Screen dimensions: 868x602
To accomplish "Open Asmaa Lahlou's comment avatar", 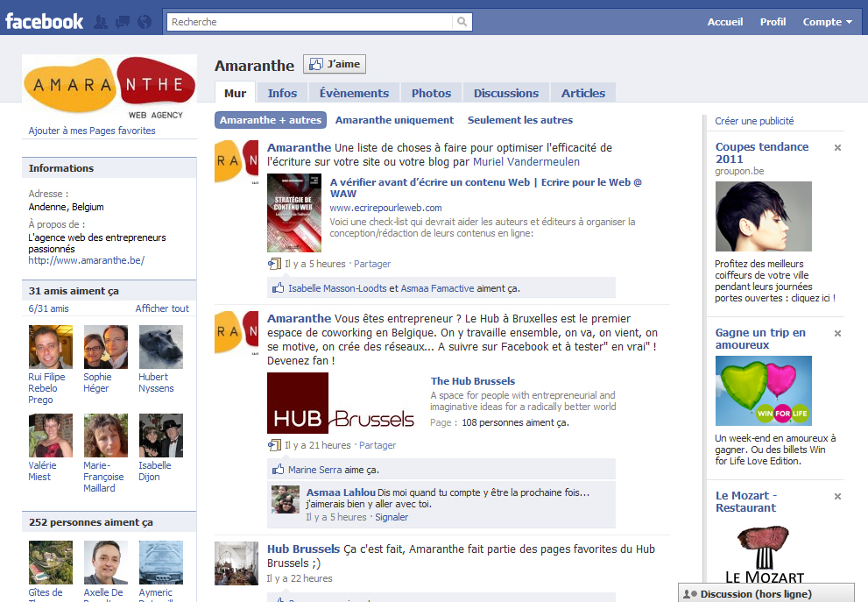I will tap(286, 499).
